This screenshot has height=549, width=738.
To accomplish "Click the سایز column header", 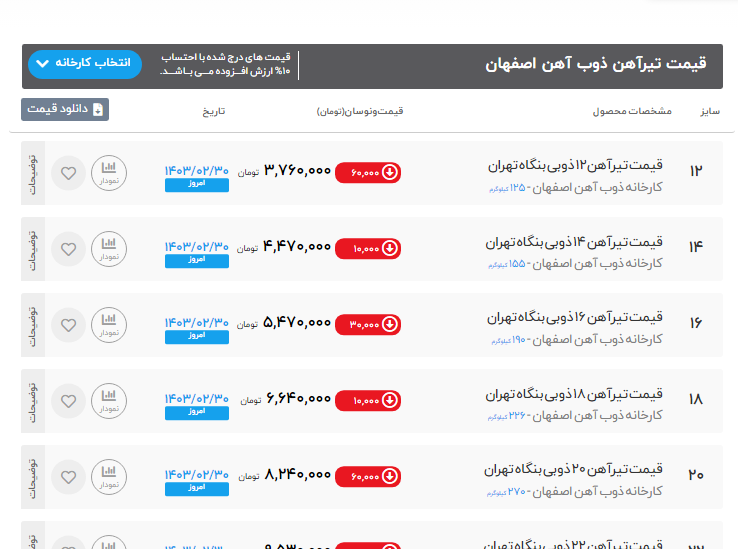I will [x=709, y=110].
